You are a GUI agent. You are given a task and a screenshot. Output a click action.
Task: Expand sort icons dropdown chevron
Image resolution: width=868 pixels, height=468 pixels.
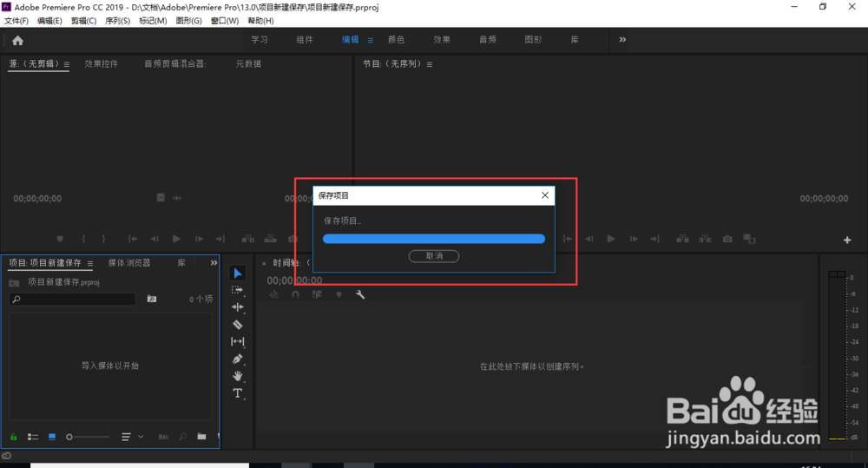(x=141, y=437)
